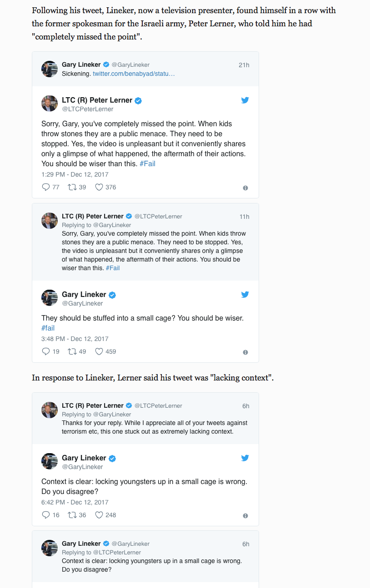Click the info icon on the 3:48 PM tweet
The image size is (370, 588).
(245, 352)
